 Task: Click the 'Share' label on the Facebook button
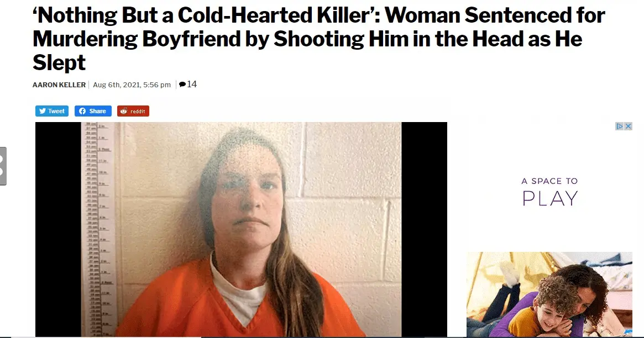point(98,111)
